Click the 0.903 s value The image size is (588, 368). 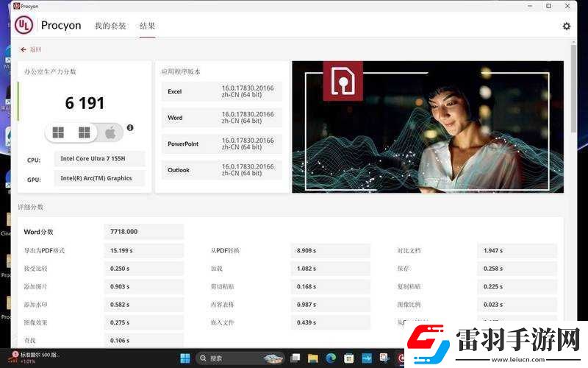point(144,286)
